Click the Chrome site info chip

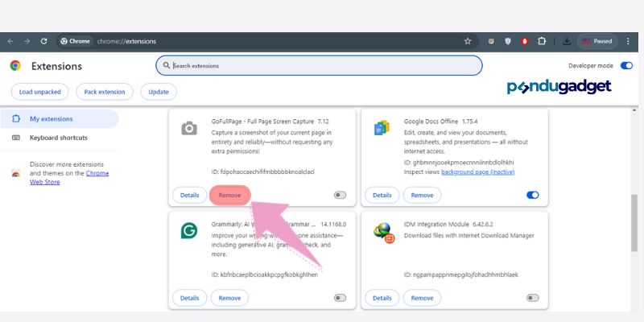point(75,41)
